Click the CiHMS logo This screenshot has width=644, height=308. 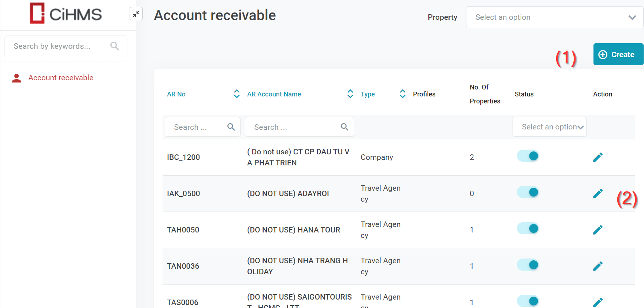[66, 14]
